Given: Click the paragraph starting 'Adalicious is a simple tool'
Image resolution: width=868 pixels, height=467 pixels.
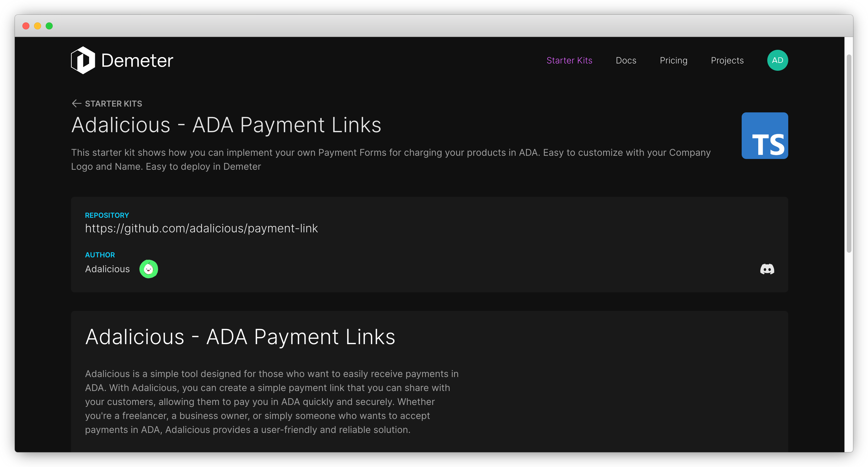Looking at the screenshot, I should tap(272, 401).
